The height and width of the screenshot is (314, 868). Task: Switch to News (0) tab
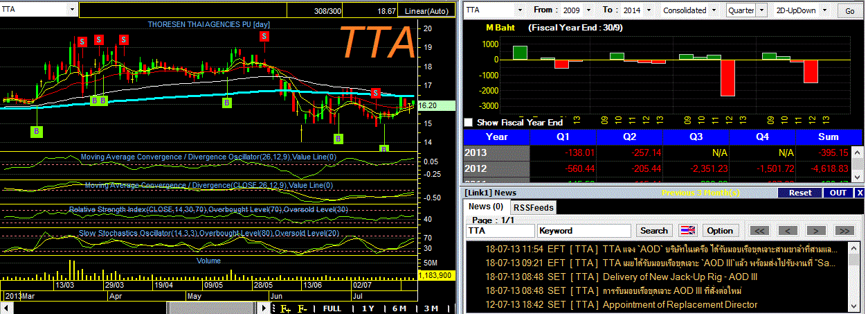pyautogui.click(x=486, y=207)
